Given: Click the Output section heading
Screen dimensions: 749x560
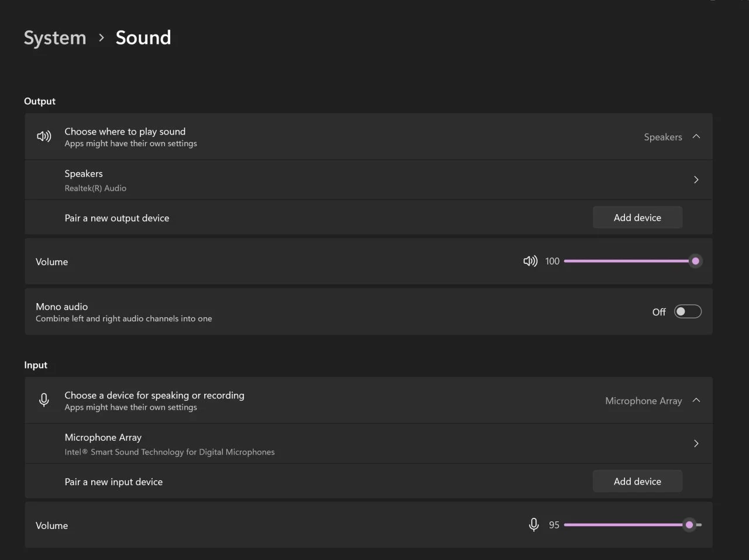Looking at the screenshot, I should (40, 101).
